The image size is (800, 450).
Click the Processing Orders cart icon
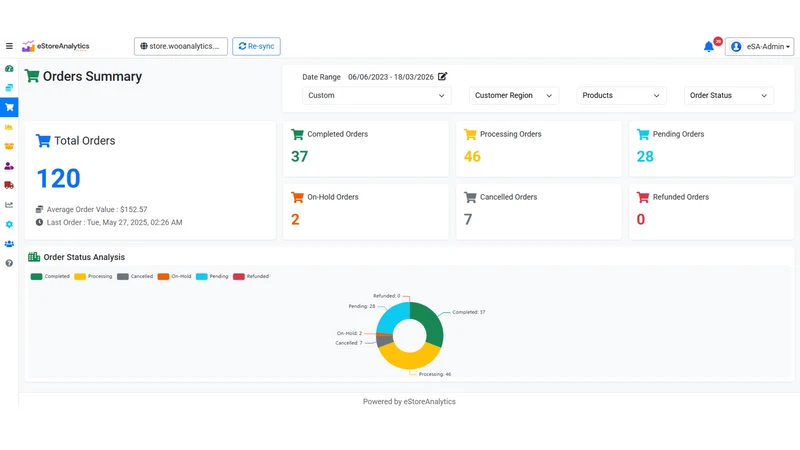point(470,134)
